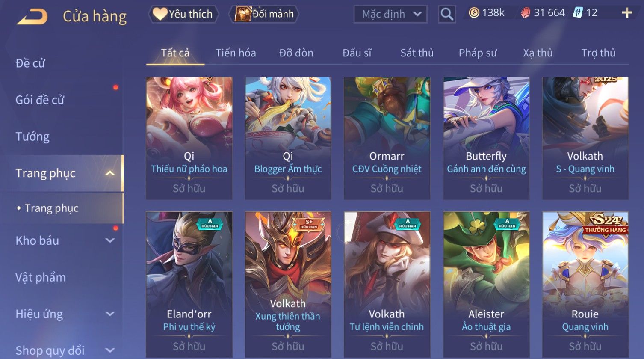The width and height of the screenshot is (644, 359).
Task: Tap the gold coin balance icon
Action: tap(474, 13)
